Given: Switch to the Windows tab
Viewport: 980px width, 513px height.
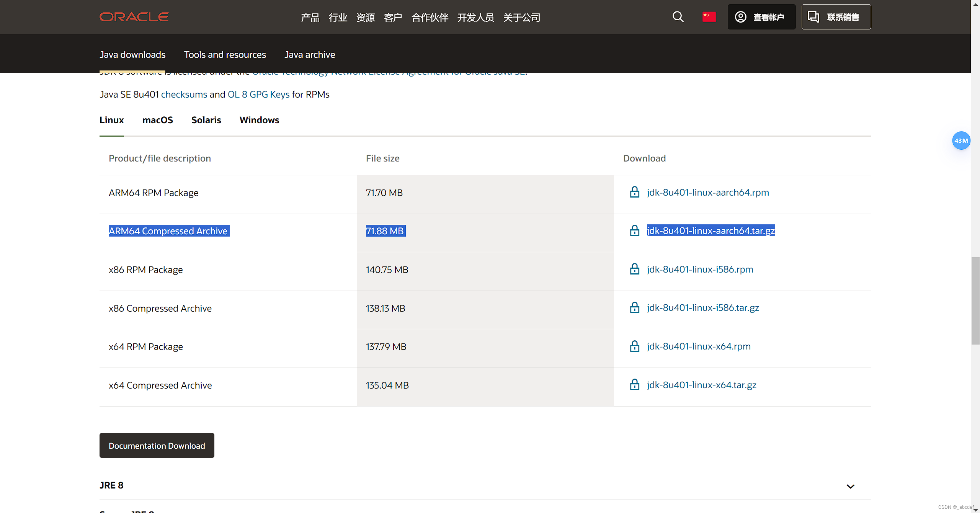Looking at the screenshot, I should pyautogui.click(x=259, y=120).
